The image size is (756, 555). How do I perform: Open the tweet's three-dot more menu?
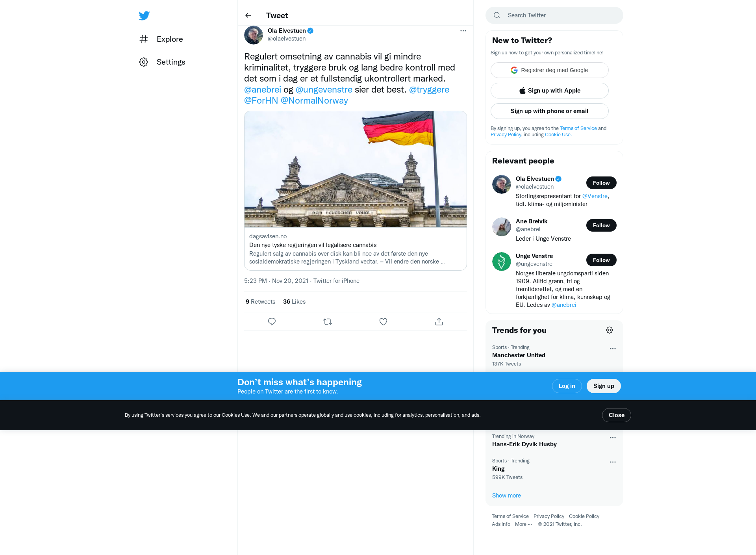point(463,31)
